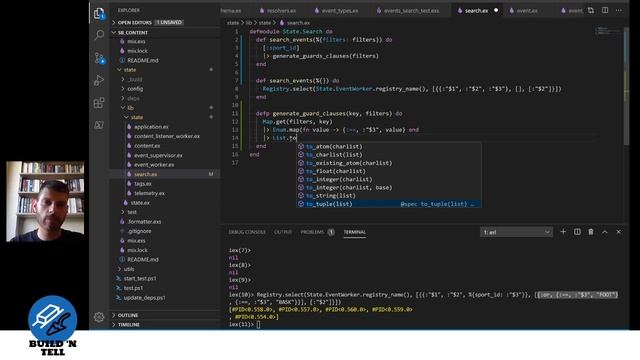Viewport: 640px width, 360px height.
Task: Click the unsaved dot on search.ex tab
Action: tap(496, 10)
